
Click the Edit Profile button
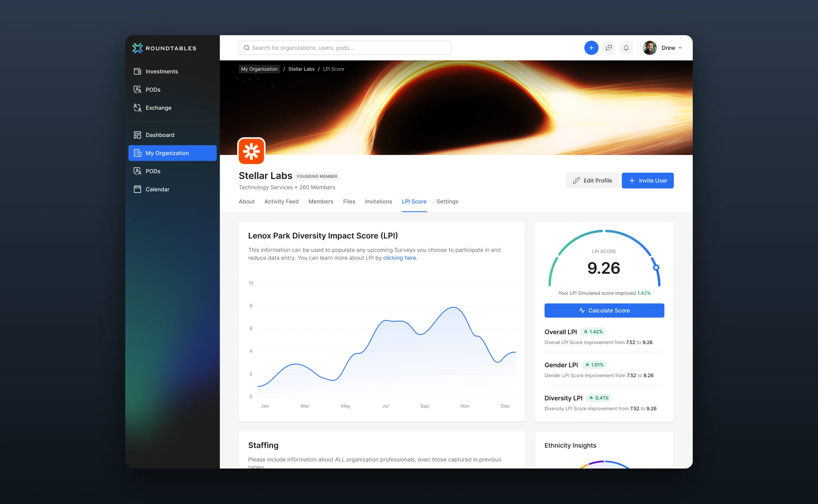tap(592, 181)
